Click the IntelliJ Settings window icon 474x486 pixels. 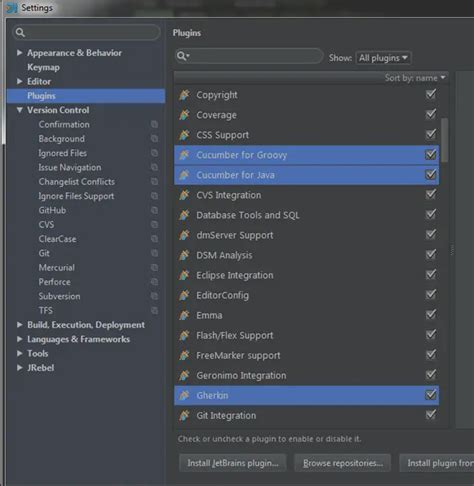pos(12,7)
